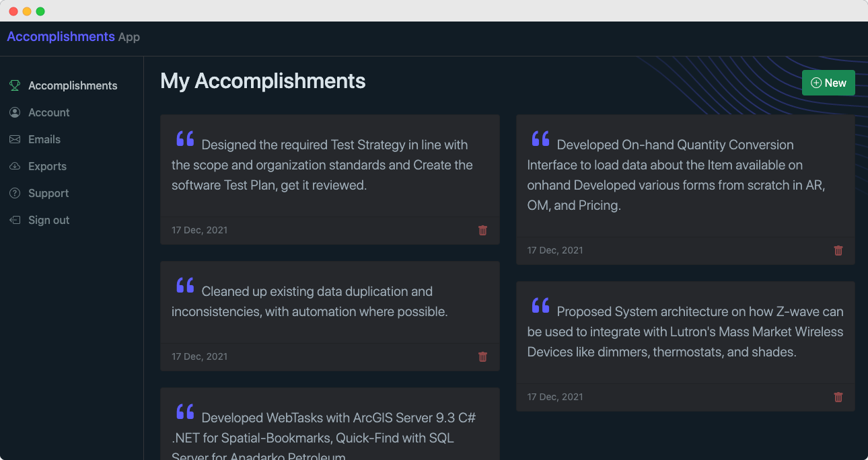Select Support in the navigation panel

tap(48, 193)
